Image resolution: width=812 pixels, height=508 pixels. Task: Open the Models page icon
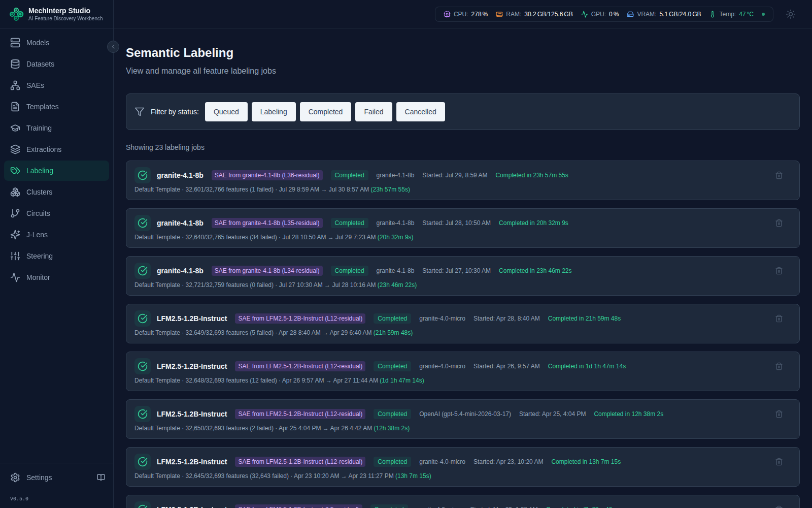click(15, 43)
